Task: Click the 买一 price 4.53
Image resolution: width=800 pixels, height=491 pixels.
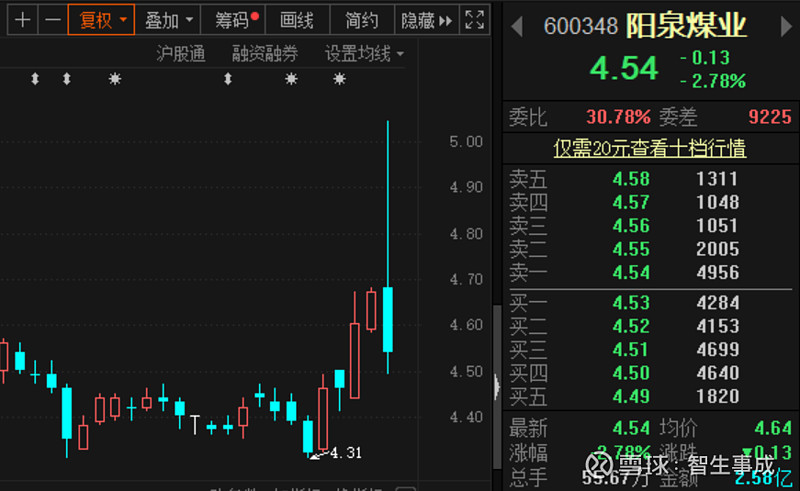Action: [631, 303]
